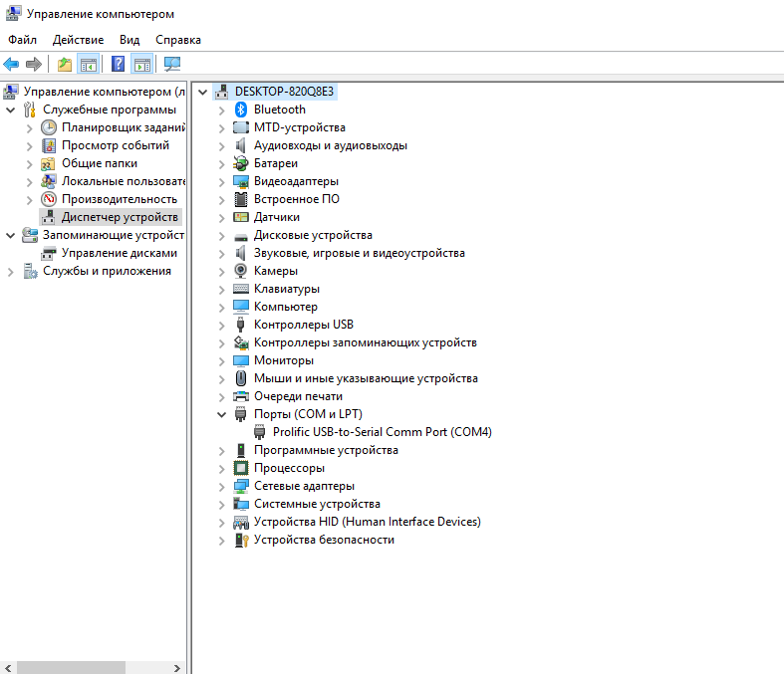Click the Мыши mouse device icon

point(241,378)
